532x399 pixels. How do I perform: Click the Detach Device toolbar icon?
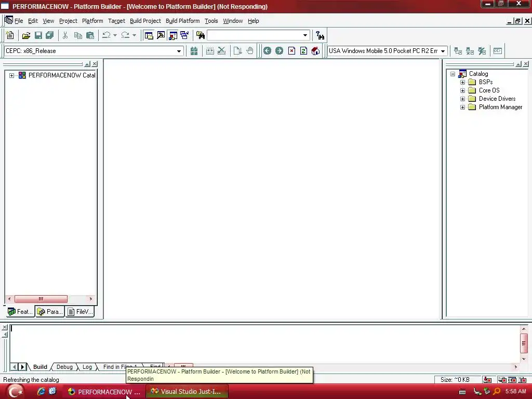coord(470,51)
